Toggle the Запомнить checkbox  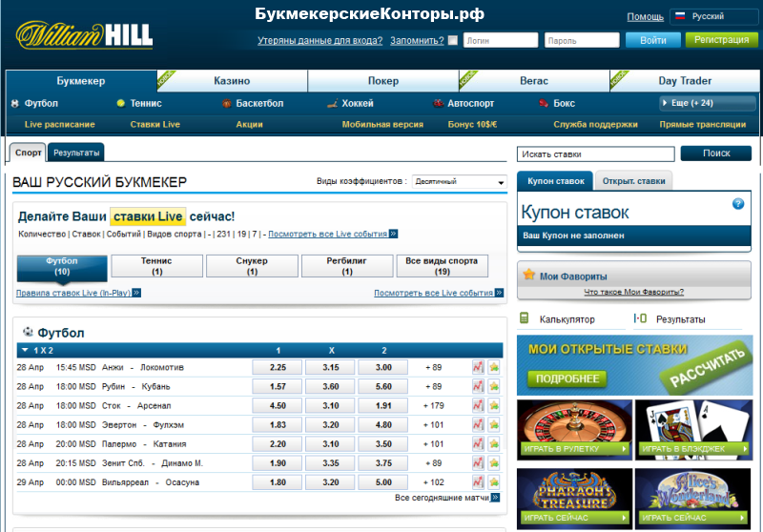pyautogui.click(x=452, y=40)
